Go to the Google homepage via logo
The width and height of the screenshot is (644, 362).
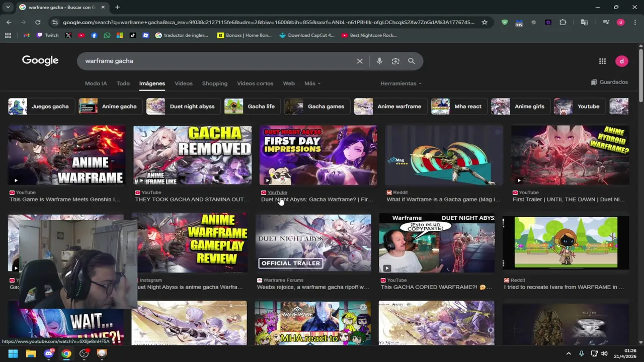pyautogui.click(x=40, y=60)
